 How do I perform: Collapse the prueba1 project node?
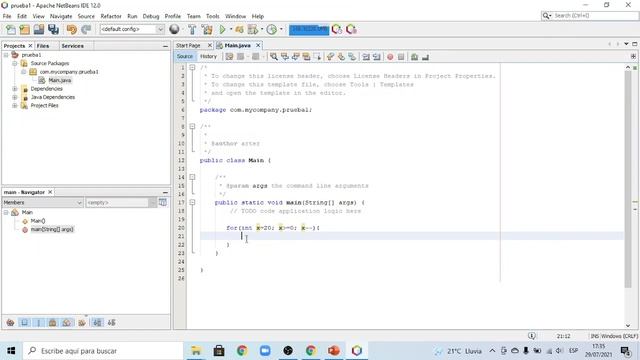[6, 55]
